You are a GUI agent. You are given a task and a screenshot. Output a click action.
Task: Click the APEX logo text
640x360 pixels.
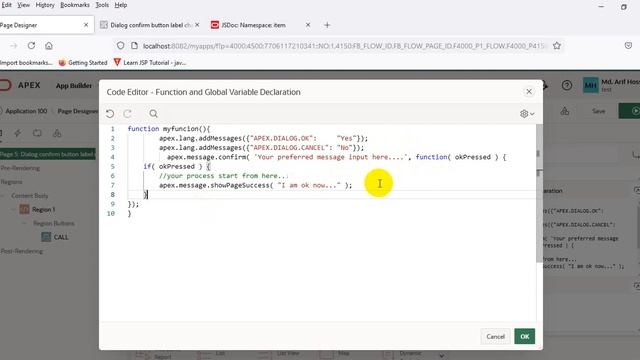click(29, 85)
